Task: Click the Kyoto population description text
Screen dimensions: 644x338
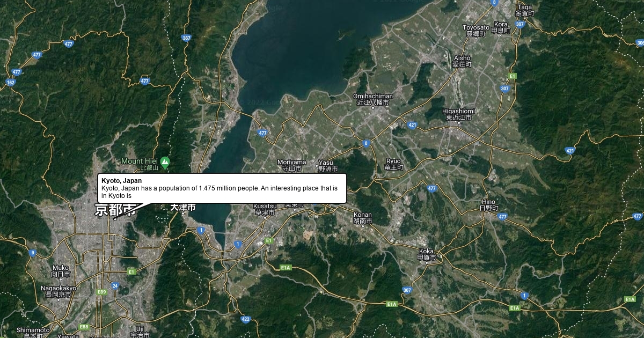Action: (219, 192)
